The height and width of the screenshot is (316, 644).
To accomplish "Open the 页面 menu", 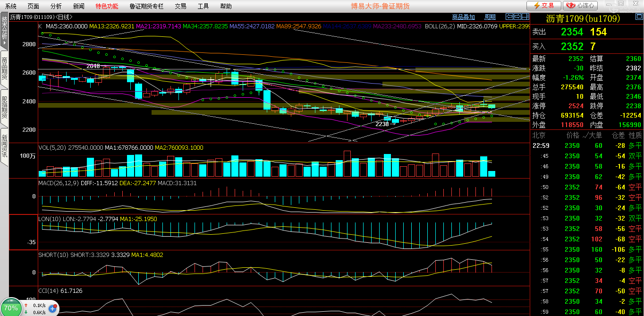I will pos(33,6).
